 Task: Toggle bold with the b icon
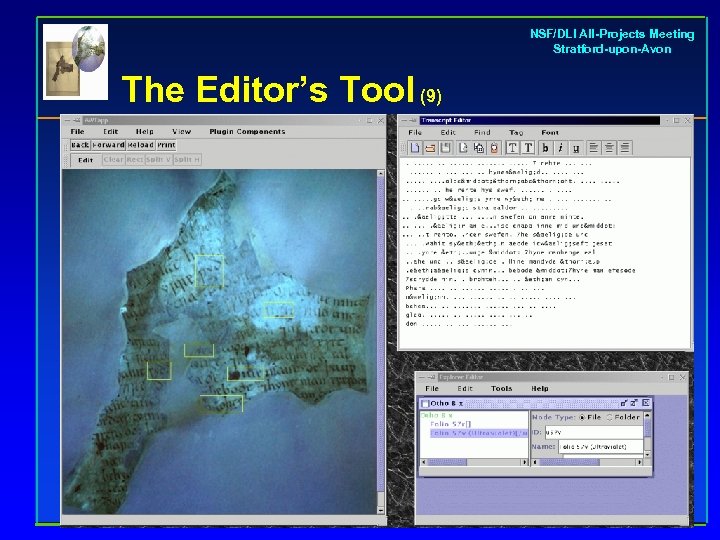(x=545, y=148)
